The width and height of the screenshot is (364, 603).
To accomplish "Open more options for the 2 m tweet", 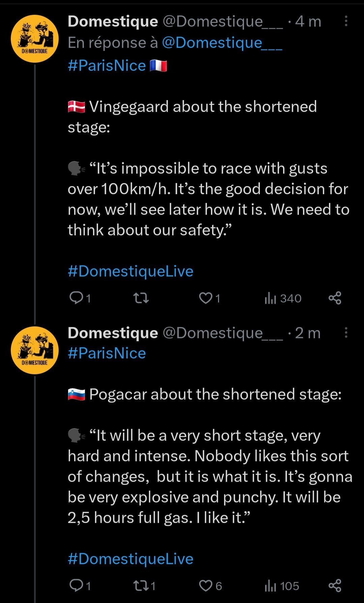I will pos(346,333).
